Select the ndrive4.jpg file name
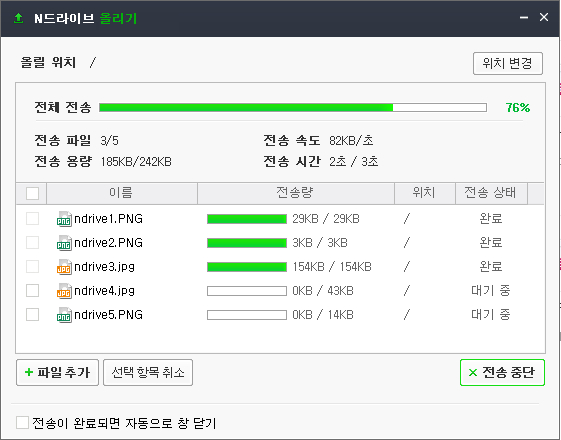 (104, 291)
